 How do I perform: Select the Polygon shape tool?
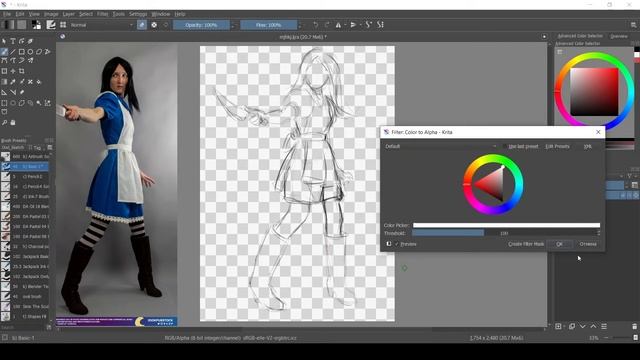(x=39, y=52)
